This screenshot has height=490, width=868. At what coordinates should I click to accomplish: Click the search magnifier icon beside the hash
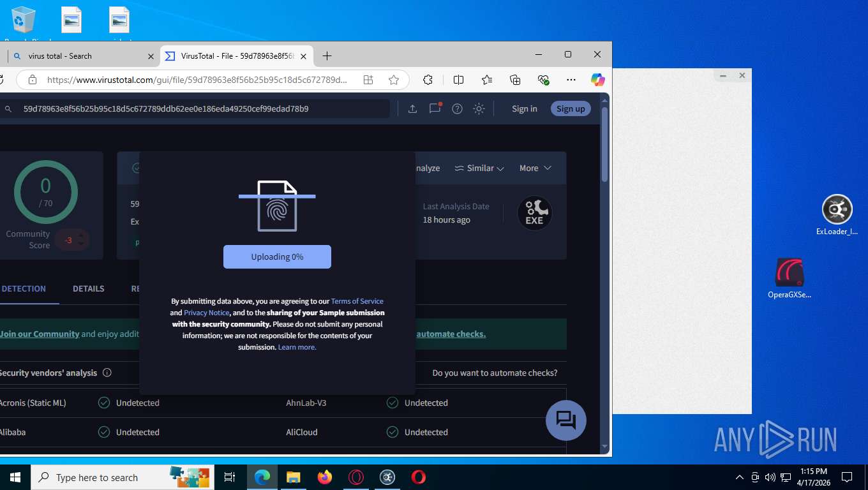coord(8,109)
